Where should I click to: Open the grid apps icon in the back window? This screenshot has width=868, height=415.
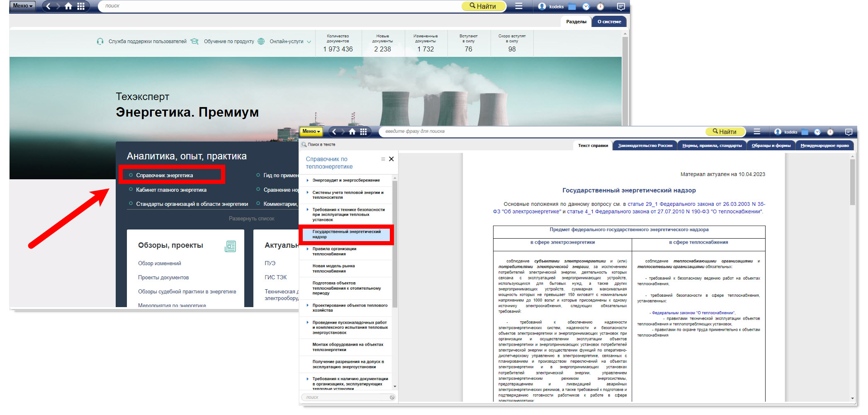81,6
